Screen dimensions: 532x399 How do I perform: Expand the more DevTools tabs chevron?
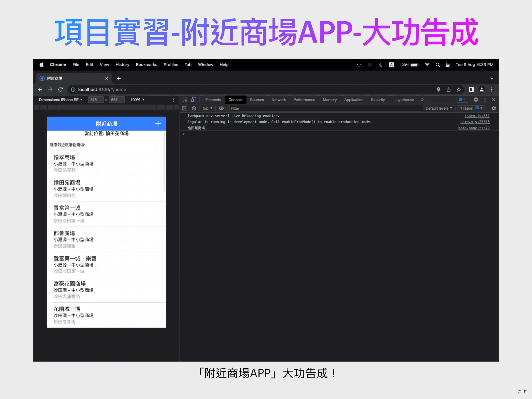422,100
